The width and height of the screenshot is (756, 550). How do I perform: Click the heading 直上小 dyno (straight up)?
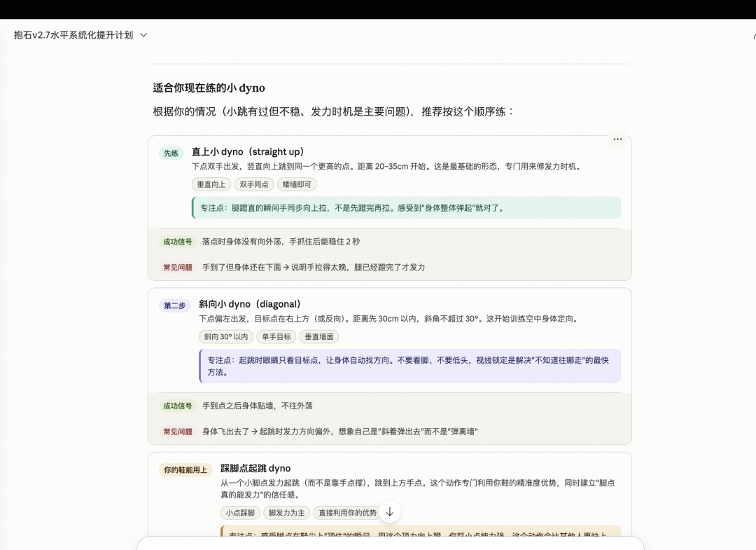[x=248, y=152]
